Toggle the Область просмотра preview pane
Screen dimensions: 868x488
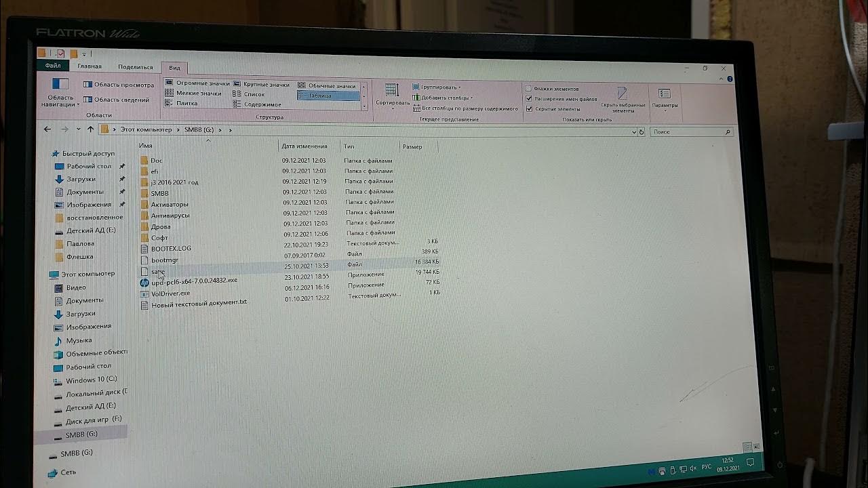coord(119,85)
